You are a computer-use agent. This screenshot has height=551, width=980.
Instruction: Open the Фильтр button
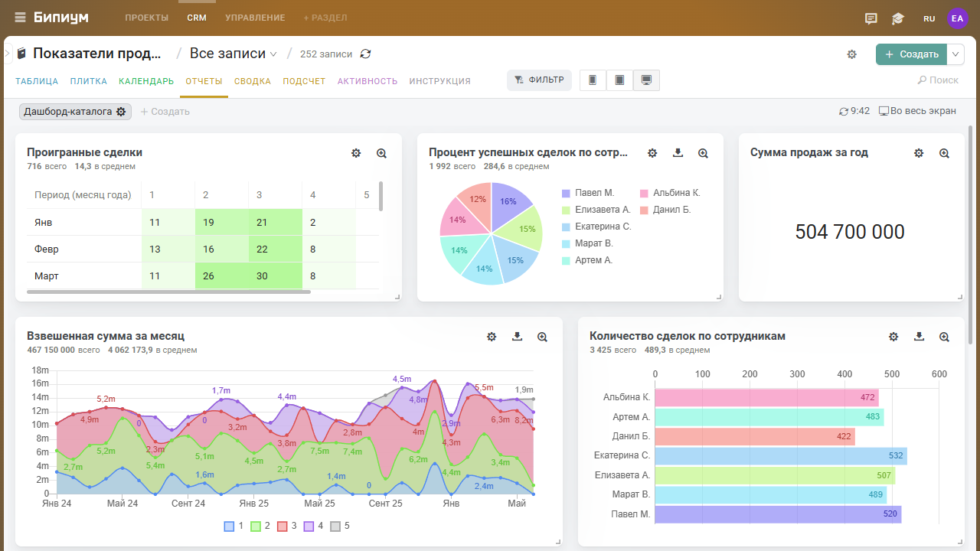539,80
